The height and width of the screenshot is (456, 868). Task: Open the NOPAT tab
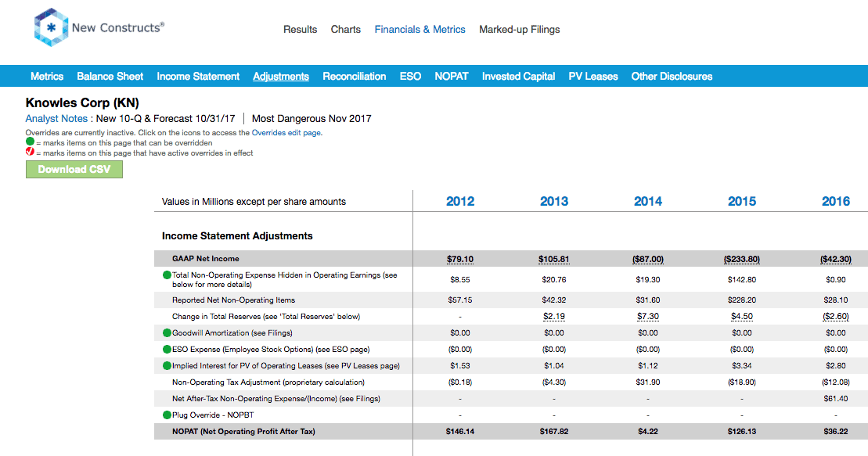tap(451, 77)
